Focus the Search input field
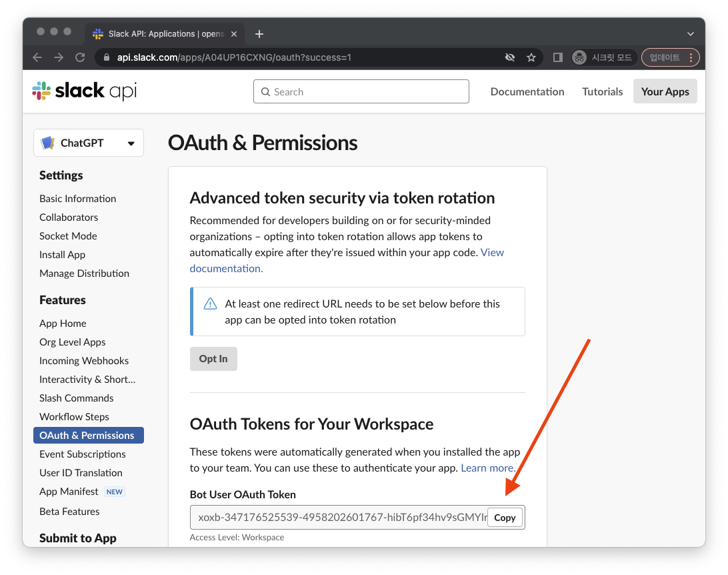This screenshot has height=575, width=728. [361, 91]
